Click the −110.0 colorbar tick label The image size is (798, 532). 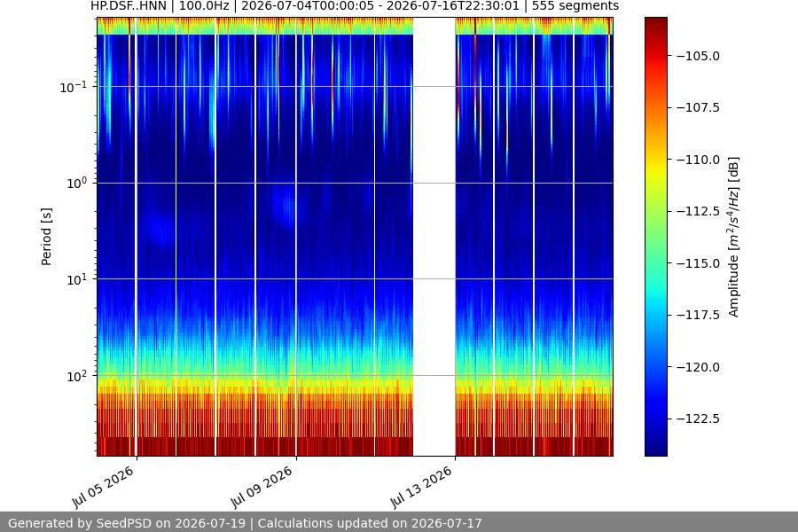(699, 160)
